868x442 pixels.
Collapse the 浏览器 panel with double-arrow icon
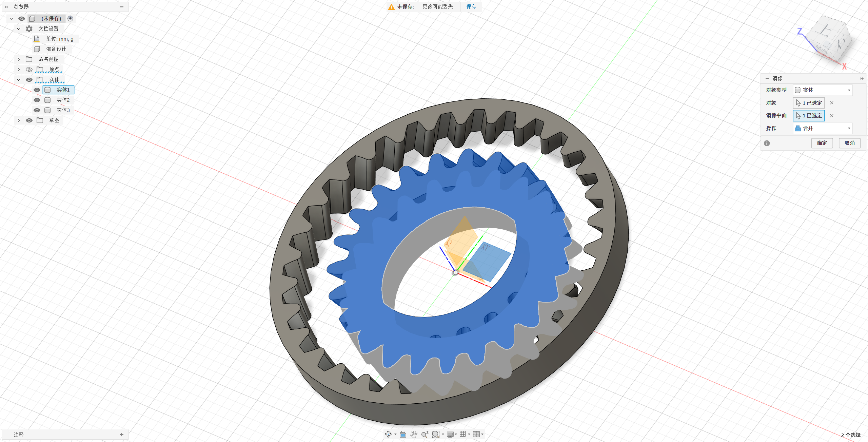click(x=6, y=7)
